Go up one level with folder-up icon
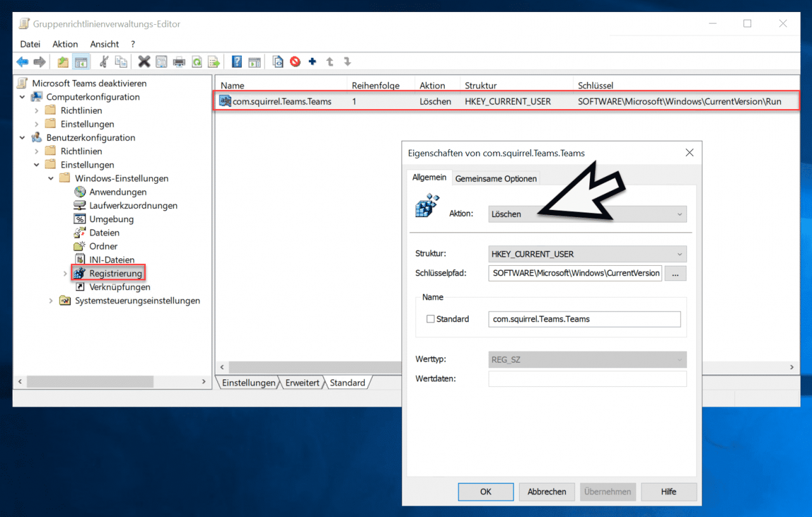812x517 pixels. click(x=63, y=62)
